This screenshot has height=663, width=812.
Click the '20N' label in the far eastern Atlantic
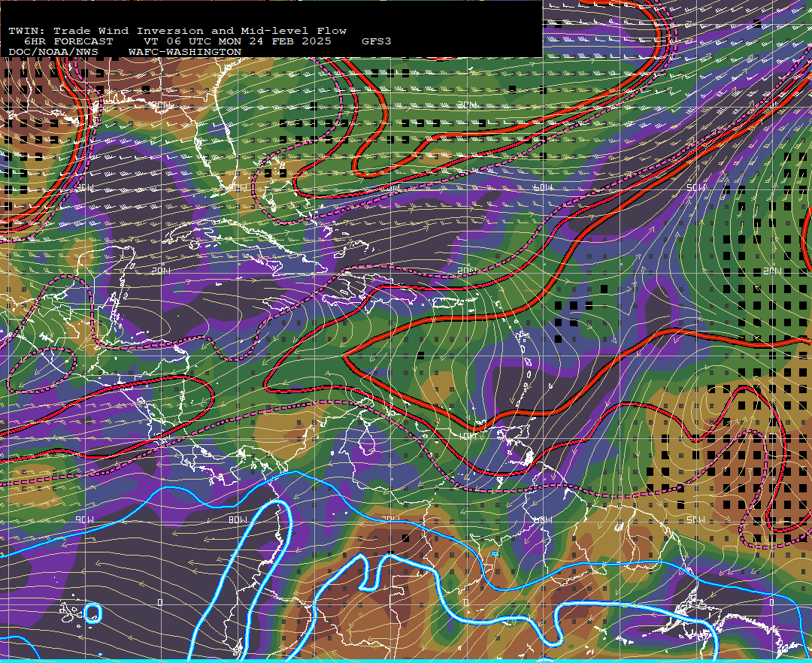772,271
